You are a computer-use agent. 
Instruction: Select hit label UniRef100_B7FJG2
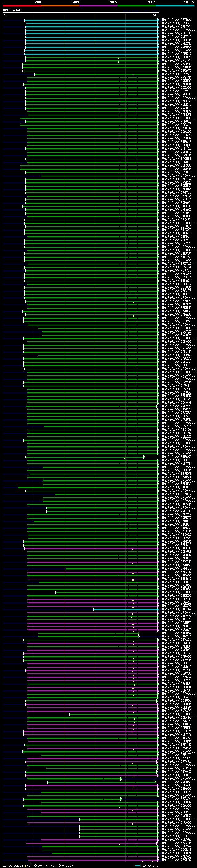pos(177,179)
